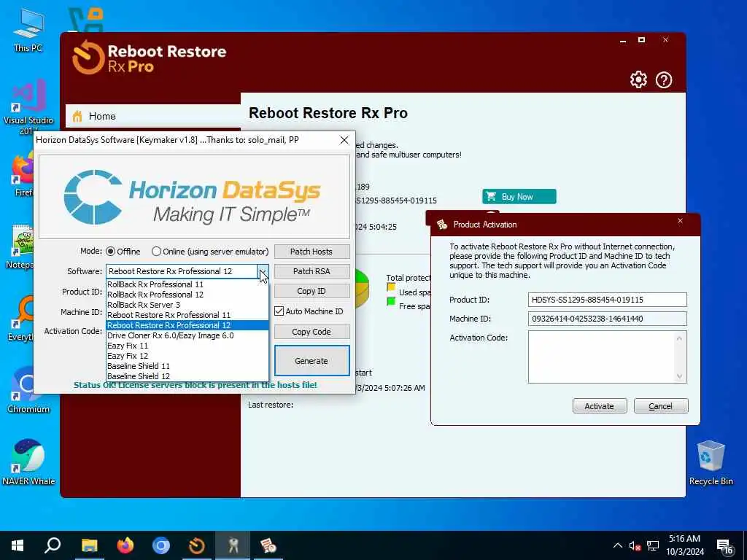The image size is (747, 560).
Task: Cancel the Product Activation dialog
Action: [661, 406]
